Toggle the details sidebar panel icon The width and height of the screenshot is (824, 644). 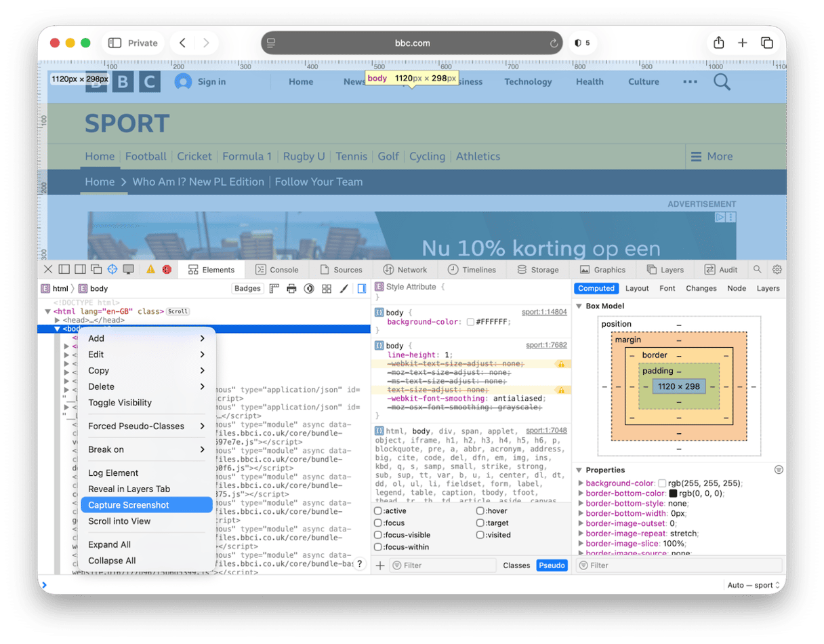coord(362,288)
